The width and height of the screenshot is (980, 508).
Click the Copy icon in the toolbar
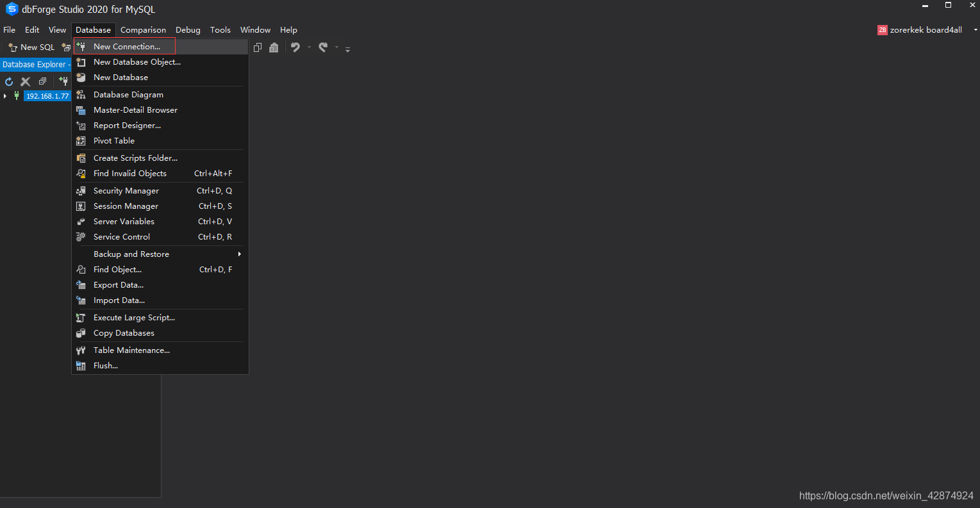(258, 47)
